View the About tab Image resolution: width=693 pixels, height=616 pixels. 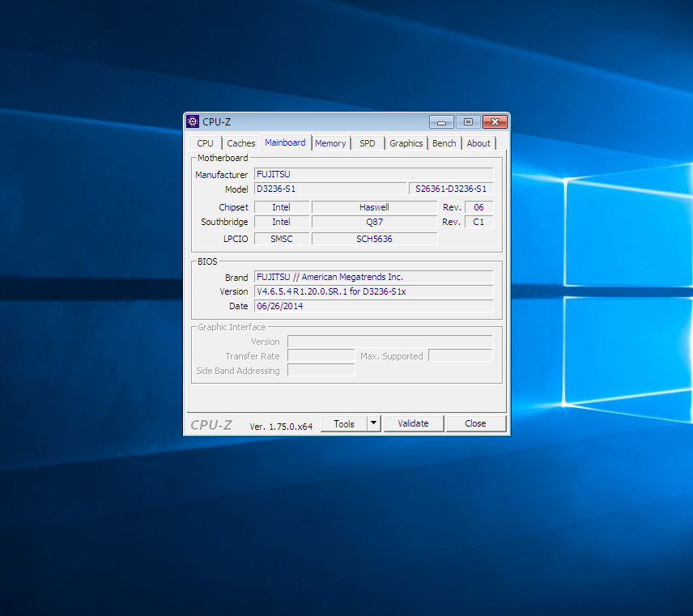[x=478, y=143]
